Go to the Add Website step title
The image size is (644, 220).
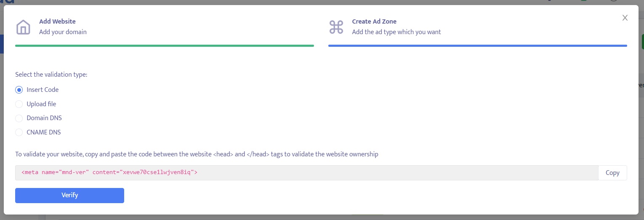[57, 21]
